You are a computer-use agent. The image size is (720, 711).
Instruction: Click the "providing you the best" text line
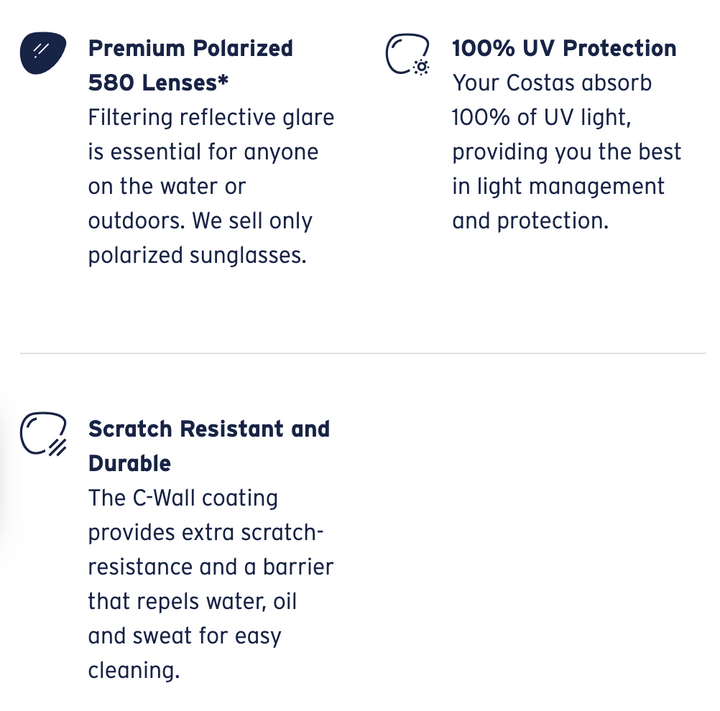[x=566, y=152]
